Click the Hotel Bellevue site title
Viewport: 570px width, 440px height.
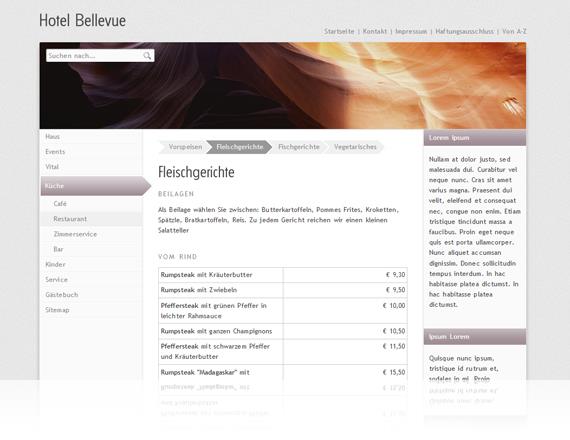[x=83, y=20]
